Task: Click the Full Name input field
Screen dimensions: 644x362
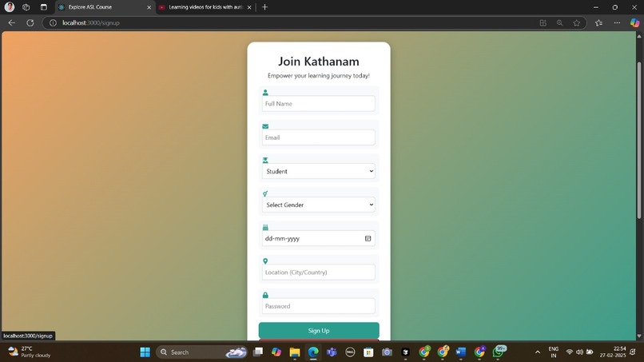Action: [x=318, y=104]
